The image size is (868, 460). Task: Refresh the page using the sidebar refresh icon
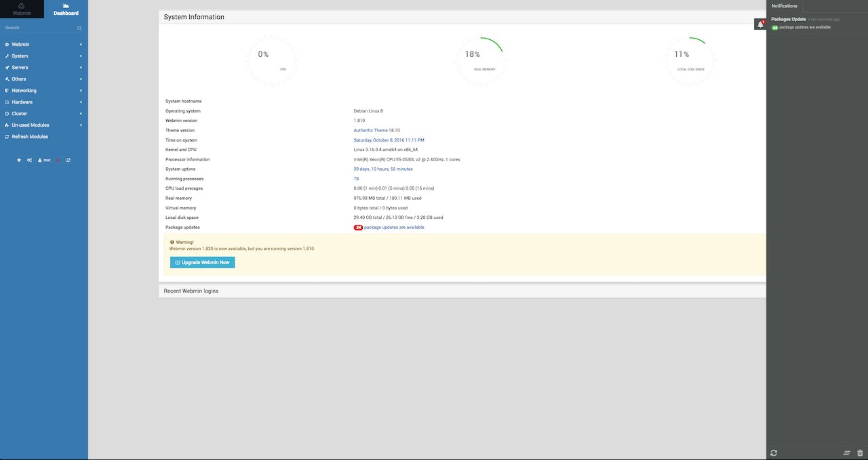coord(68,160)
